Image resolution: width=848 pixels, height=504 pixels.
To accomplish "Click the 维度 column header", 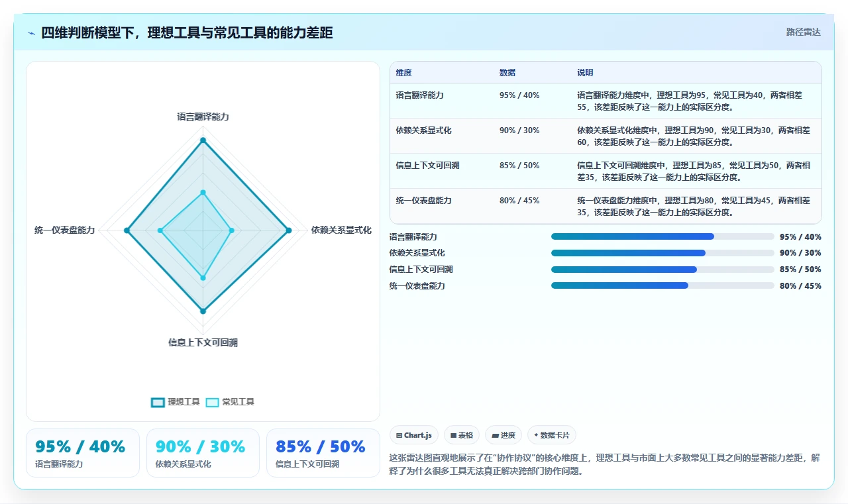I will click(404, 73).
